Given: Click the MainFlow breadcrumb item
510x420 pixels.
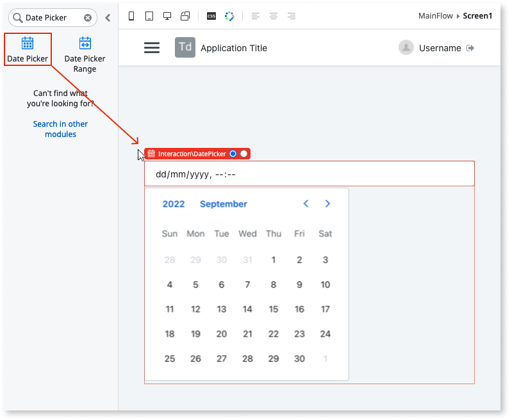Looking at the screenshot, I should pos(434,16).
